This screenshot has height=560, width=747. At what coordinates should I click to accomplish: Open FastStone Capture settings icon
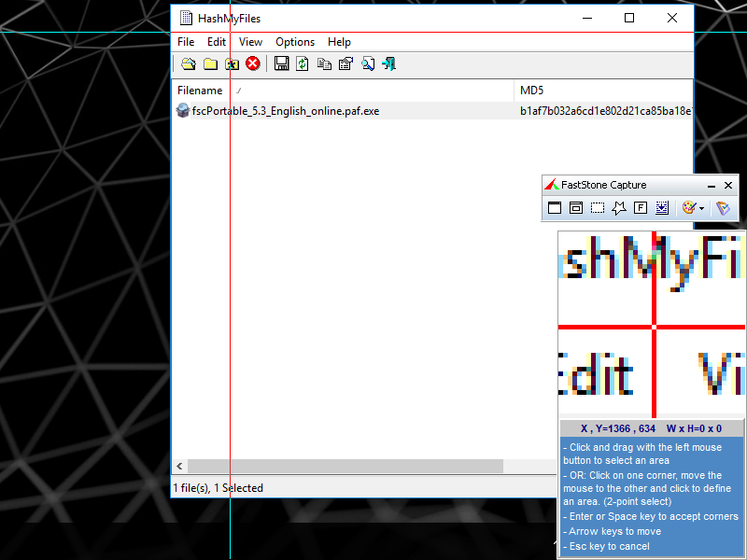pyautogui.click(x=723, y=208)
